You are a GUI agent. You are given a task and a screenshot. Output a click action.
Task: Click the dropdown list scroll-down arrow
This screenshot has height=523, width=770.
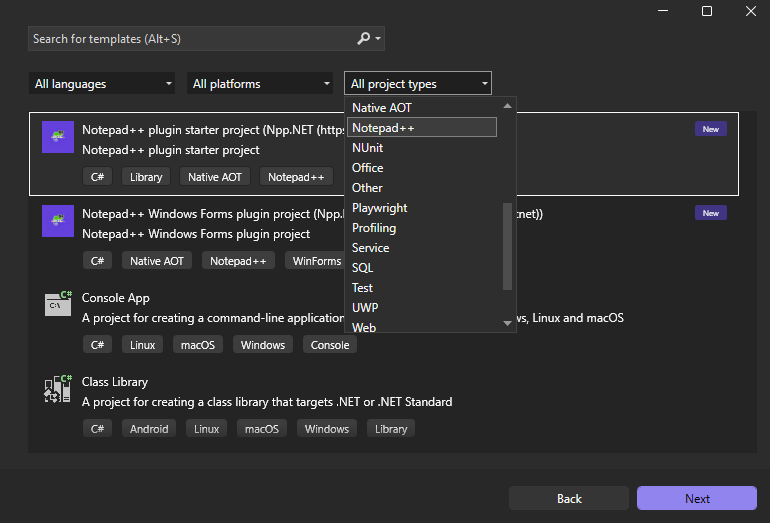[x=507, y=323]
